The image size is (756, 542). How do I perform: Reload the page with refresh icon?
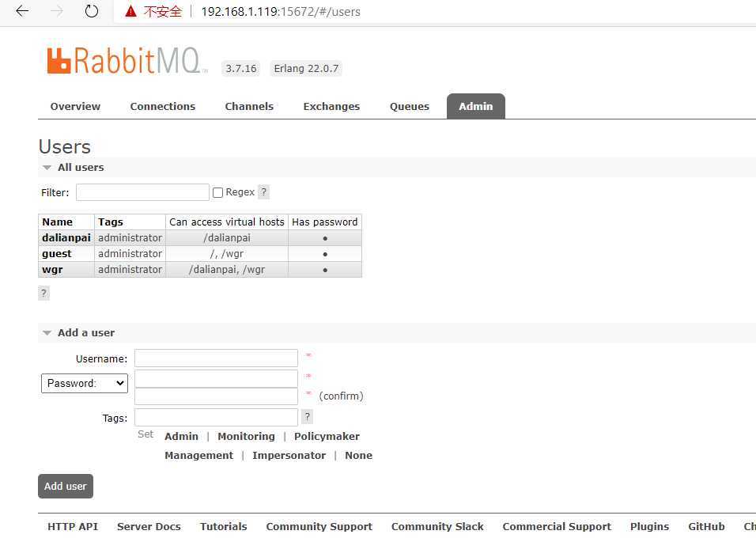click(x=92, y=11)
